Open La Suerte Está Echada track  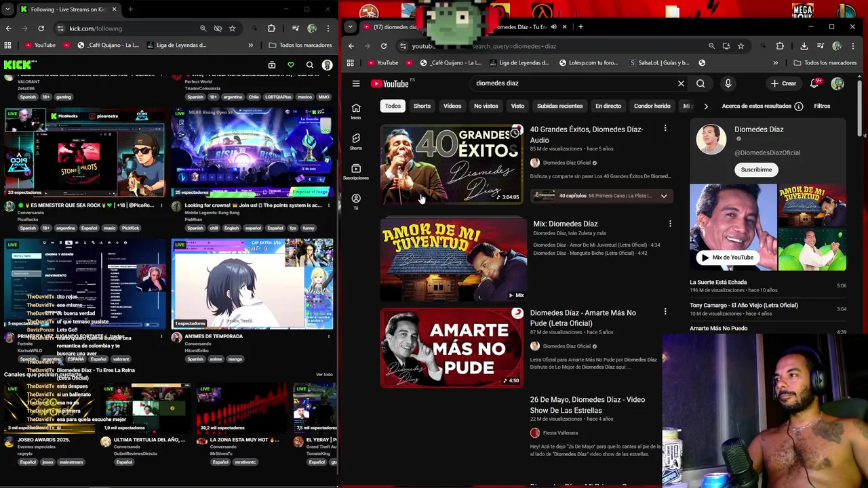pos(718,282)
